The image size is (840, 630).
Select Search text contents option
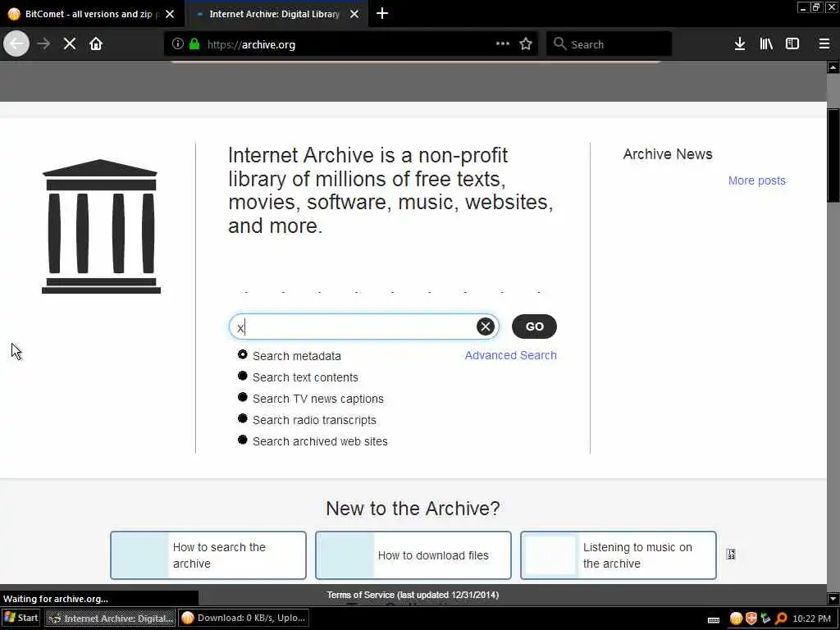pyautogui.click(x=242, y=376)
